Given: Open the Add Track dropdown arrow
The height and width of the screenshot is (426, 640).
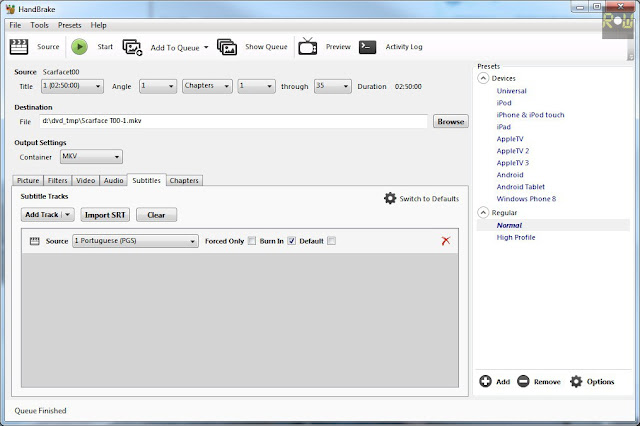Looking at the screenshot, I should 68,214.
